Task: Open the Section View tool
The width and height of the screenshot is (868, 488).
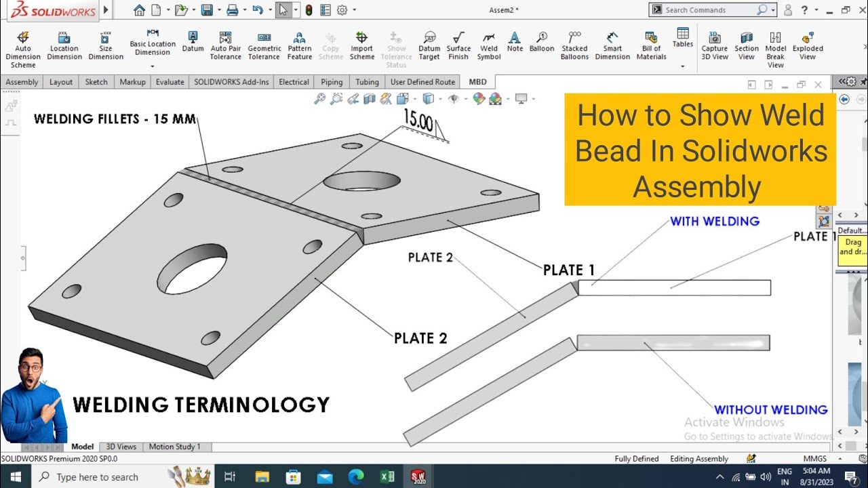Action: [x=747, y=46]
